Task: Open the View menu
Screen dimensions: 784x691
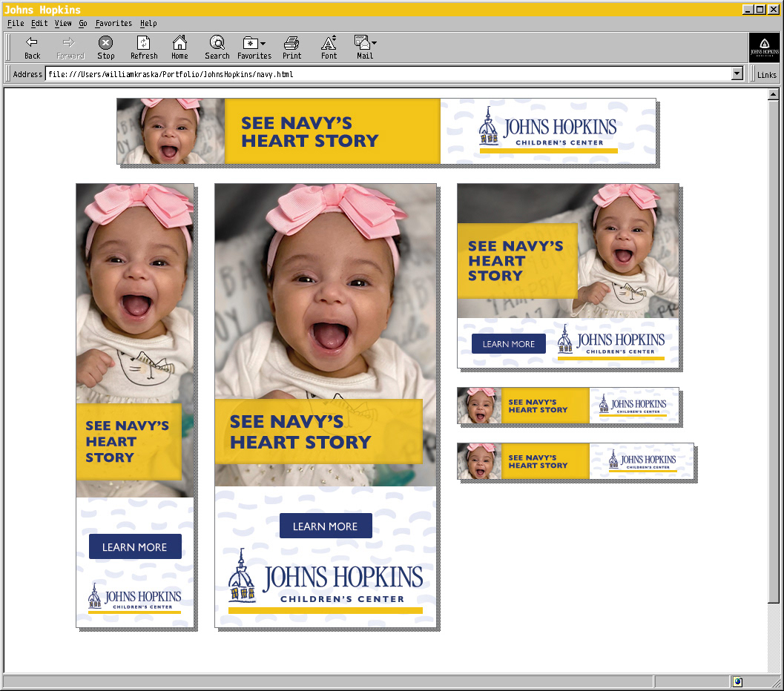Action: [x=63, y=23]
